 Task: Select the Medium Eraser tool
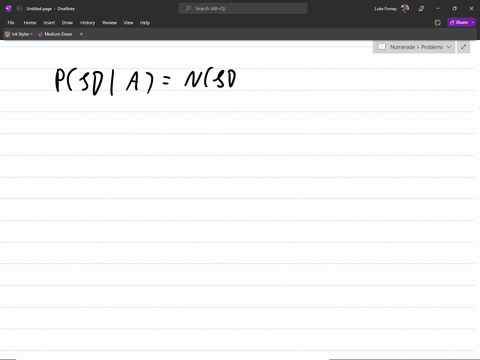[x=55, y=34]
